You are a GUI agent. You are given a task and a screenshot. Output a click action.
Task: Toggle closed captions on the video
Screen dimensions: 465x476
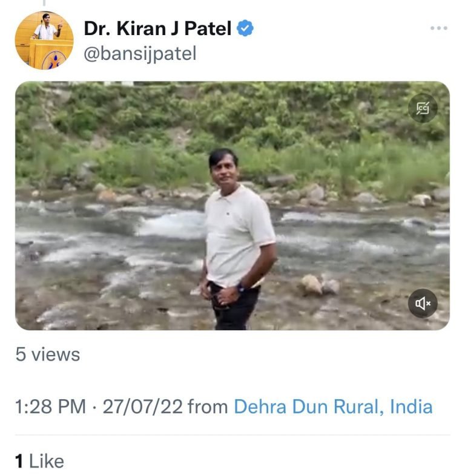pos(423,109)
